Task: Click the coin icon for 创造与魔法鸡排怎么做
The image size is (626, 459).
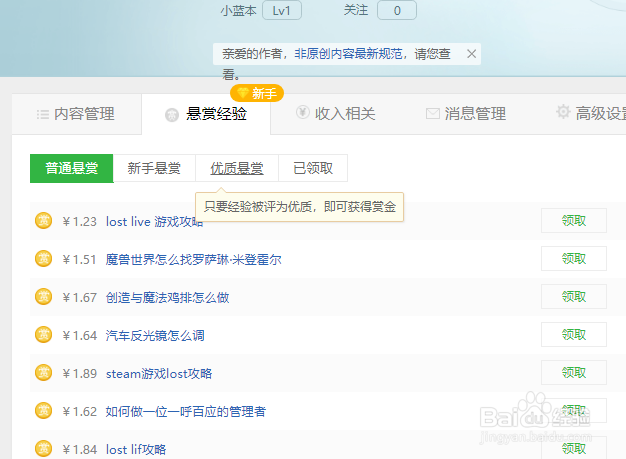Action: 44,297
